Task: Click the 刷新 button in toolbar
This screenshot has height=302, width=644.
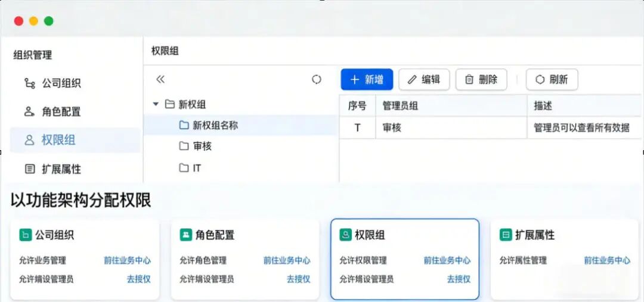Action: 552,80
